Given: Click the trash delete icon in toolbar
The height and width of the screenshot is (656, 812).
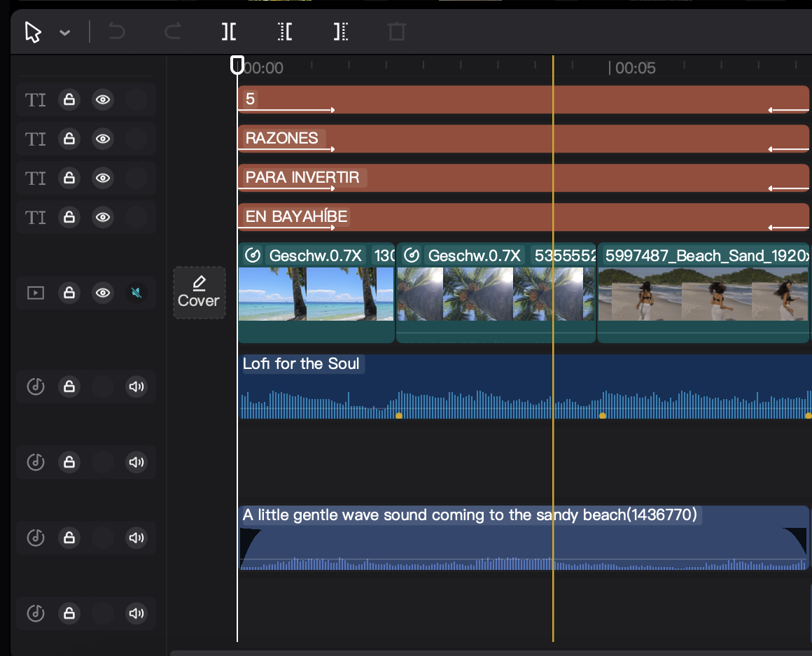Looking at the screenshot, I should (x=397, y=32).
